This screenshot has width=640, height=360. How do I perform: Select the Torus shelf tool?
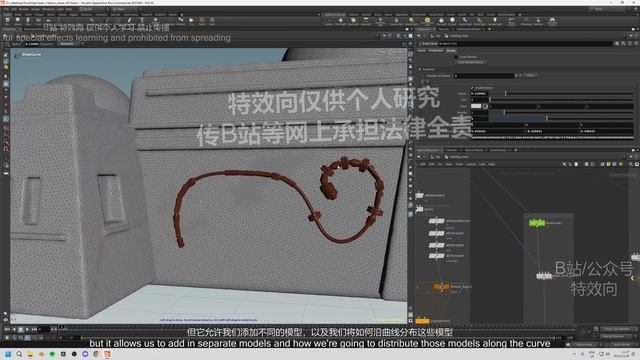pos(38,20)
